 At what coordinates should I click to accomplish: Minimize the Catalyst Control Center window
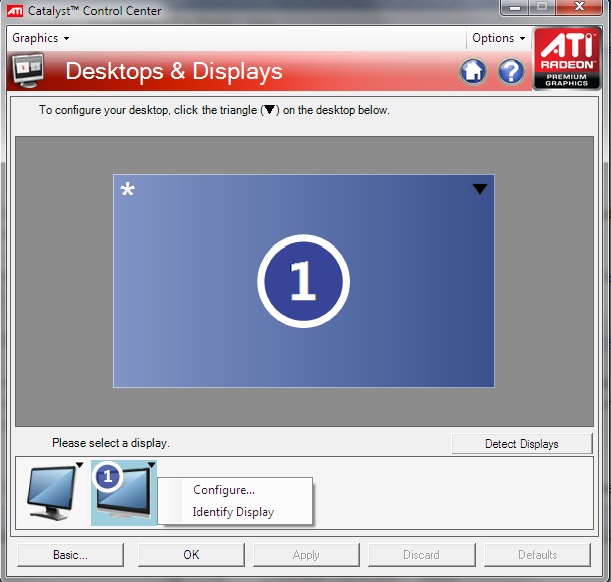[515, 7]
